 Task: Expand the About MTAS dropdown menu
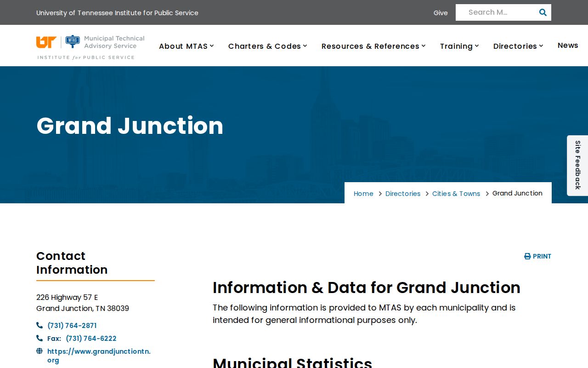click(187, 46)
